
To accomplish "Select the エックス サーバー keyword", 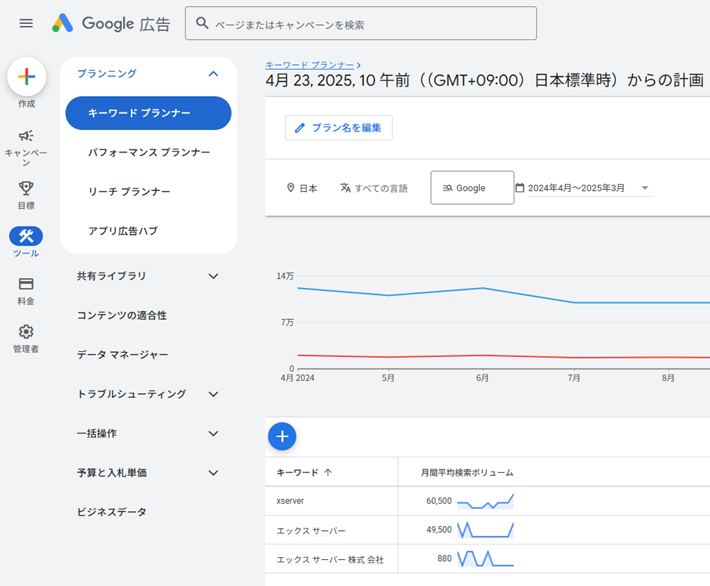I will coord(311,530).
